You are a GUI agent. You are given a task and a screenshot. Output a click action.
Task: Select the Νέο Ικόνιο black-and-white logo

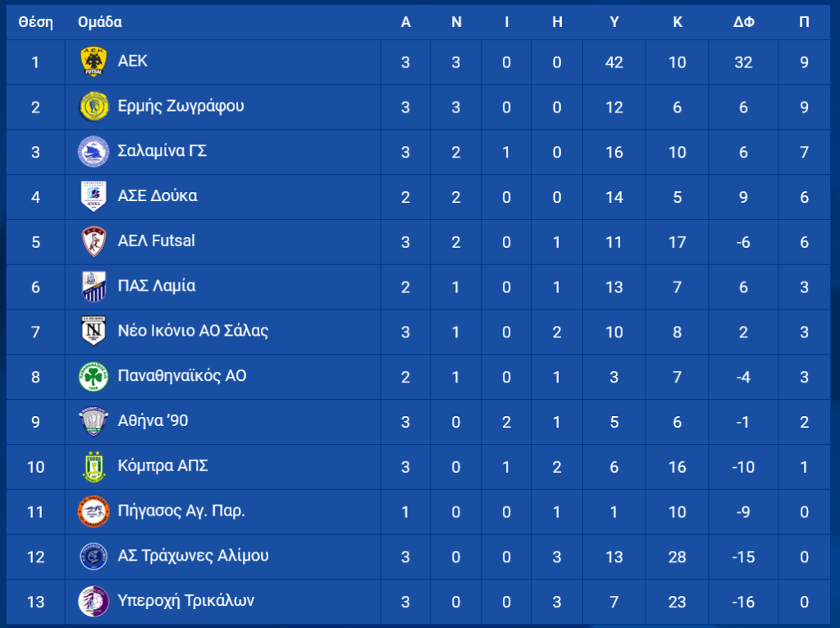pos(94,331)
